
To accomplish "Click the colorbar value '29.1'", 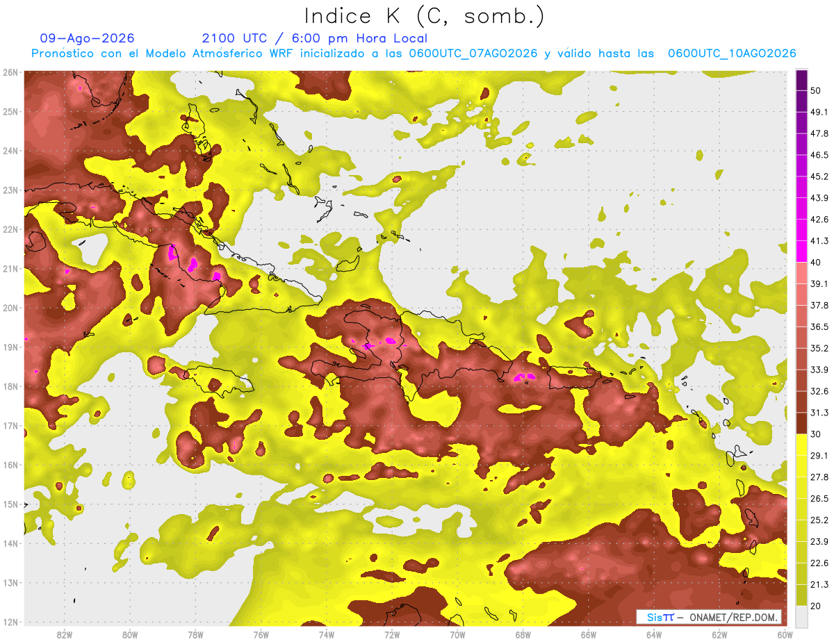I will (x=819, y=455).
